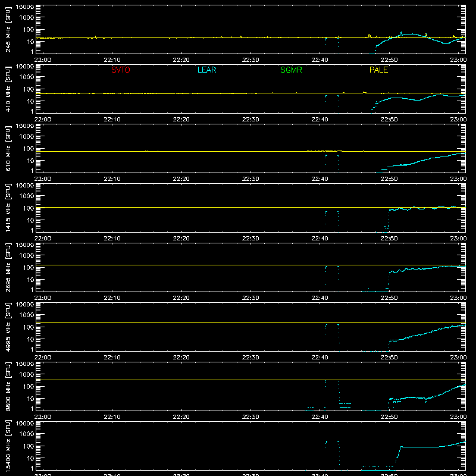The height and width of the screenshot is (476, 476).
Task: Click the 22:50 time label of the 410 MHz plot
Action: coord(389,120)
